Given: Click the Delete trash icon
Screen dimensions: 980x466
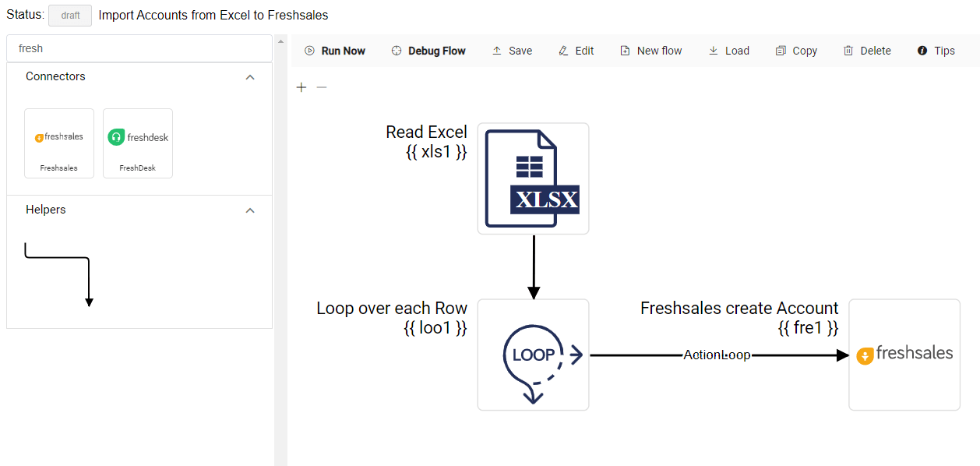Looking at the screenshot, I should pos(848,51).
